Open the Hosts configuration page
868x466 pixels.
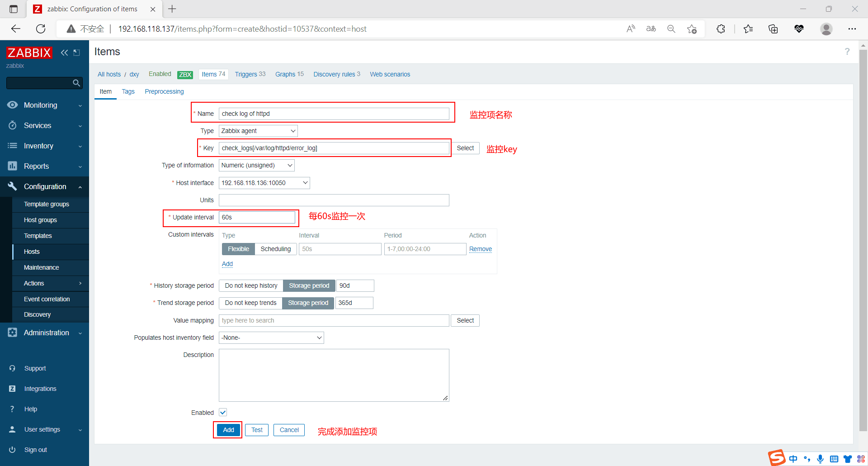pyautogui.click(x=32, y=252)
